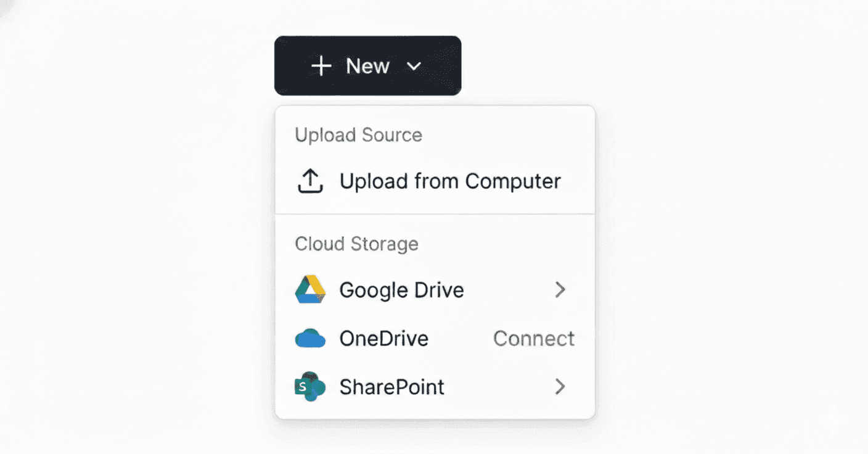Select OneDrive in the menu

pos(383,338)
